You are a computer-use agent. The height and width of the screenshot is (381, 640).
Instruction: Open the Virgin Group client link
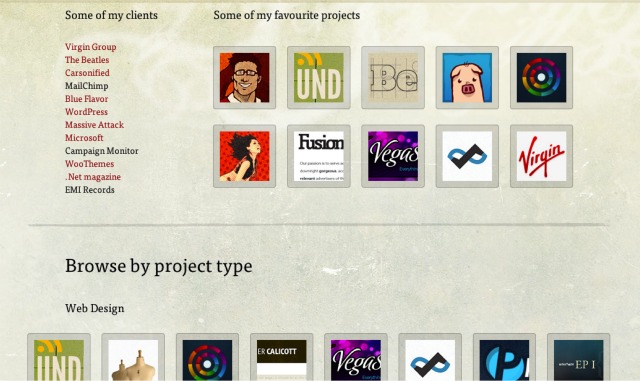91,47
